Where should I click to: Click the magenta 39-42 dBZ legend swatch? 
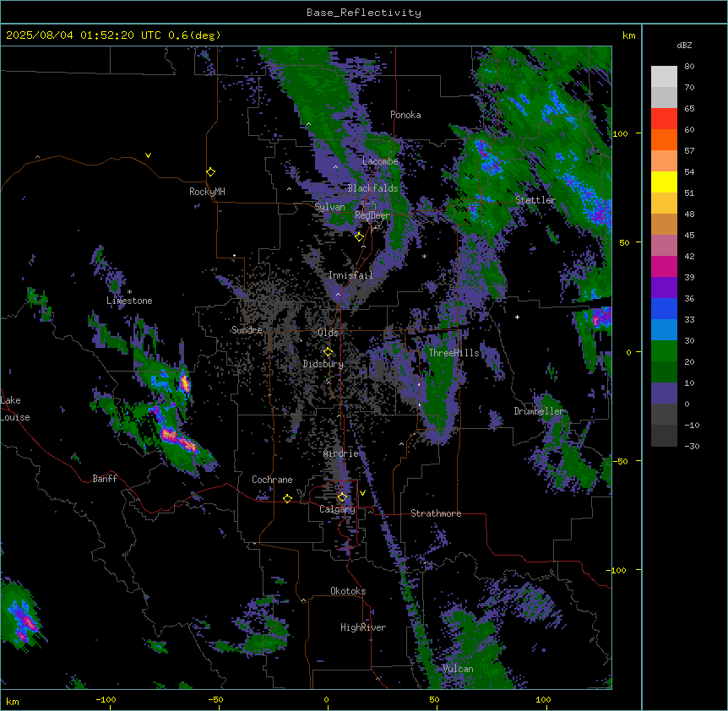[664, 267]
